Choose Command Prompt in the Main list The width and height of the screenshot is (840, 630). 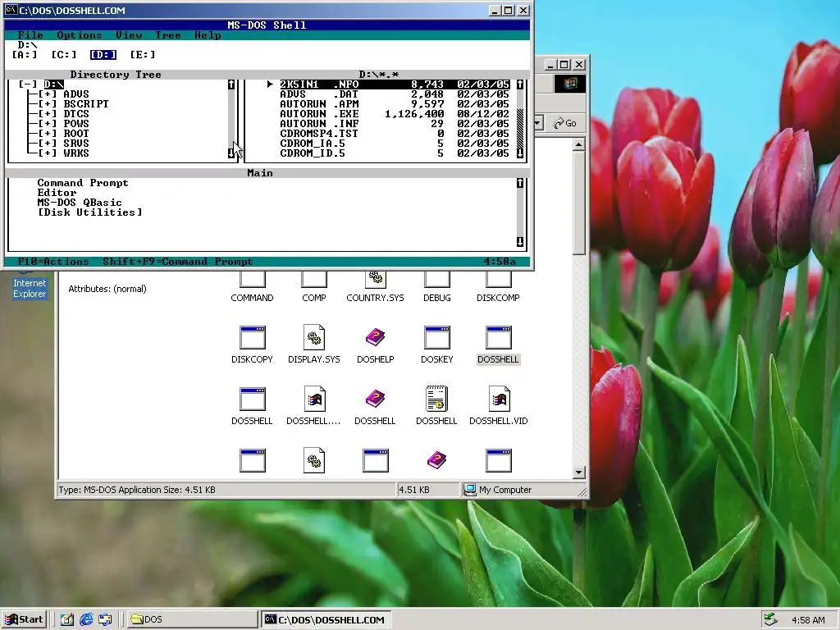(83, 183)
